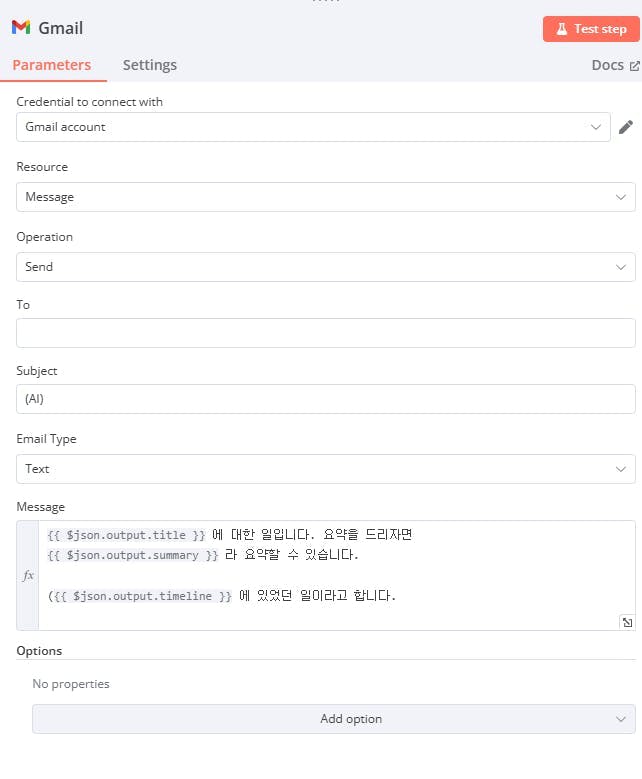
Task: Click the $json.output.summary expression token
Action: pyautogui.click(x=133, y=555)
